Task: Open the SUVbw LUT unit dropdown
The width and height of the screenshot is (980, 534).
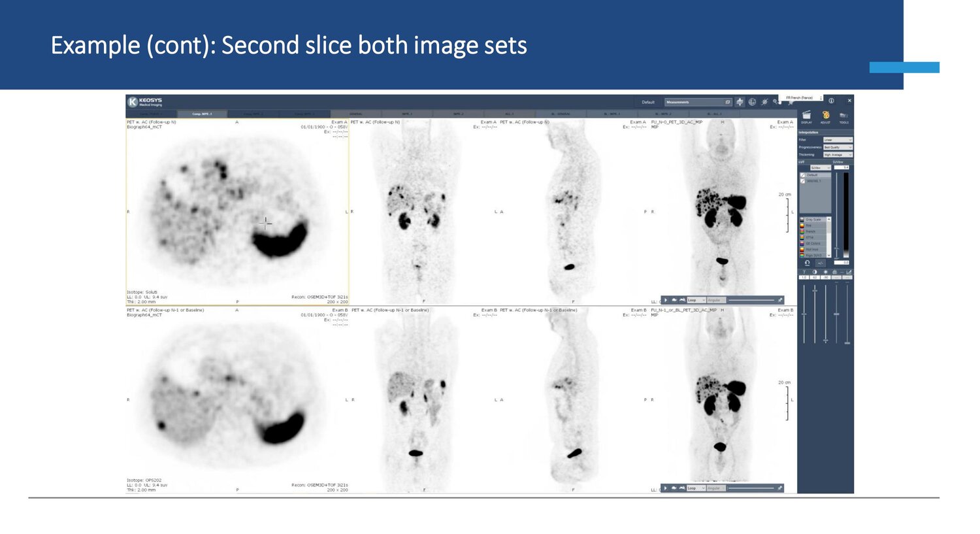Action: click(821, 168)
